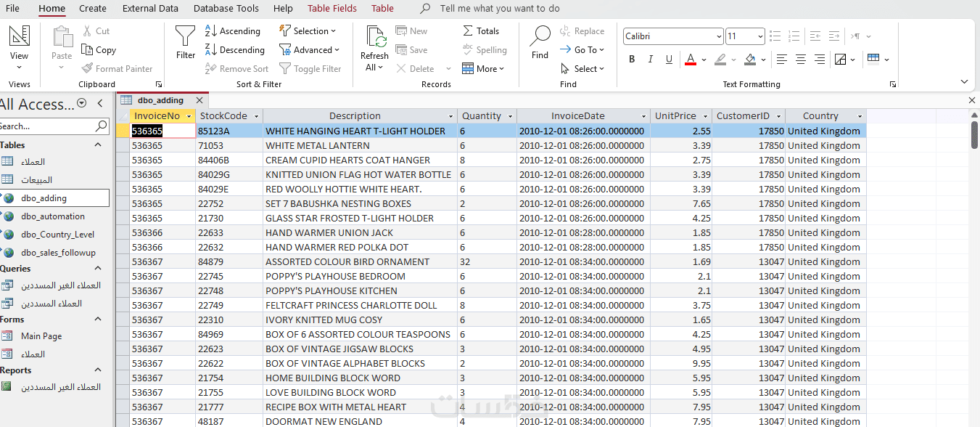Click the Find magnifier icon
980x427 pixels.
coord(540,36)
